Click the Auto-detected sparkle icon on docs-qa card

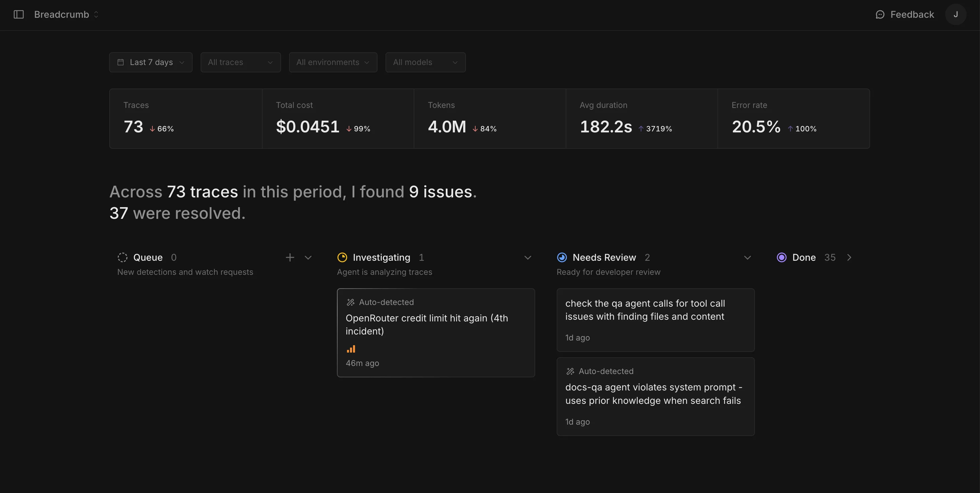[x=570, y=371]
